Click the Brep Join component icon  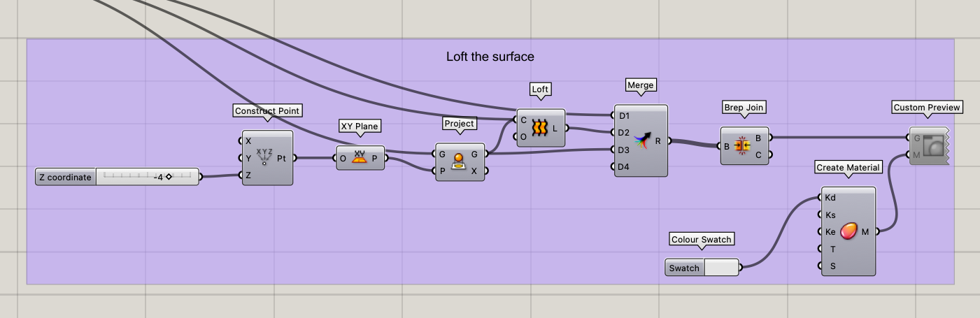tap(742, 145)
